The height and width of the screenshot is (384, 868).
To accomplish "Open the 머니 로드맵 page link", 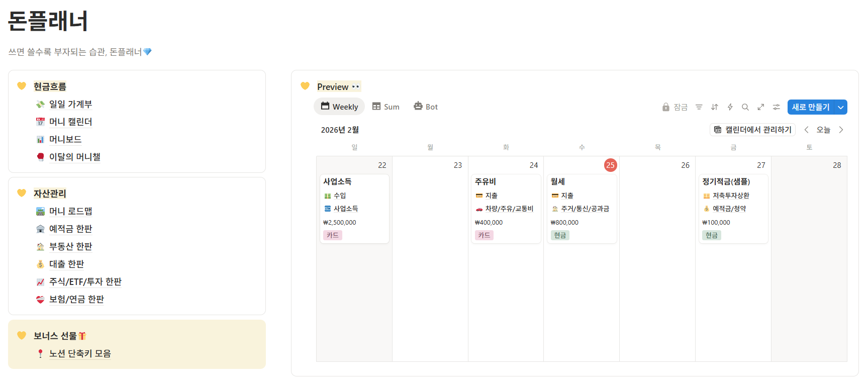I will tap(70, 211).
